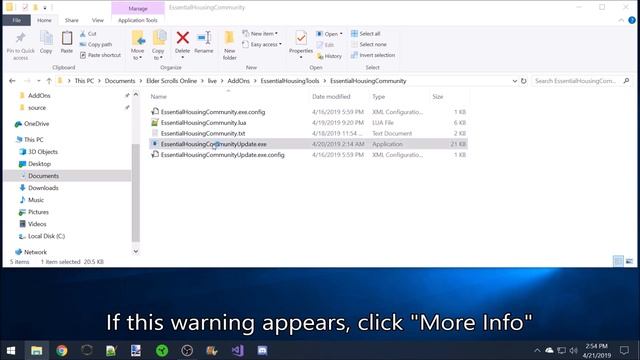Open Pictures in the sidebar
Viewport: 640px width, 360px height.
coord(38,212)
